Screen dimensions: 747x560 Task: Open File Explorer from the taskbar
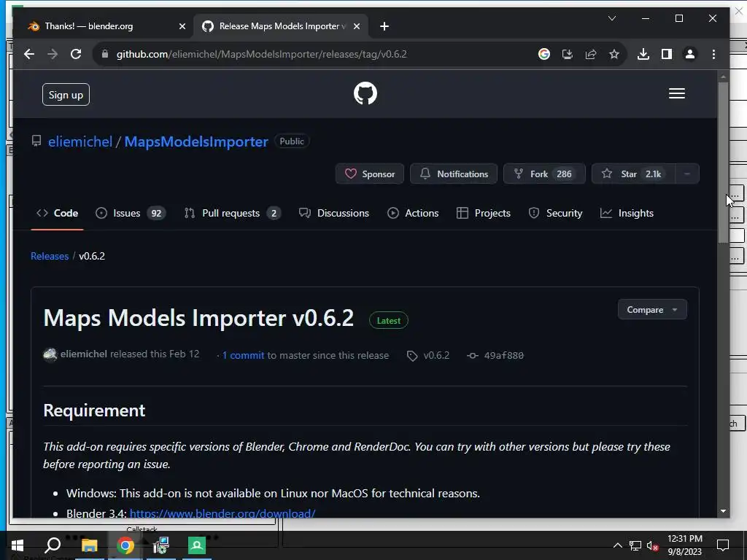[89, 545]
